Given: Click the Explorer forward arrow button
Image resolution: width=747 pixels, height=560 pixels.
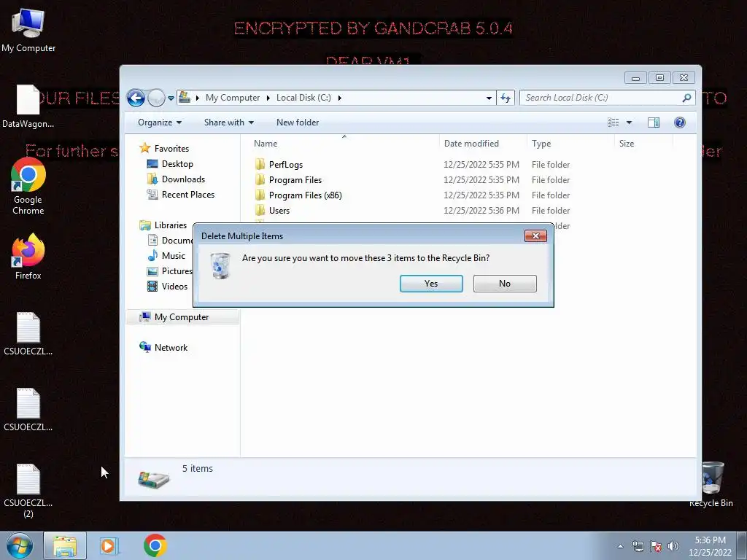Looking at the screenshot, I should (x=156, y=98).
